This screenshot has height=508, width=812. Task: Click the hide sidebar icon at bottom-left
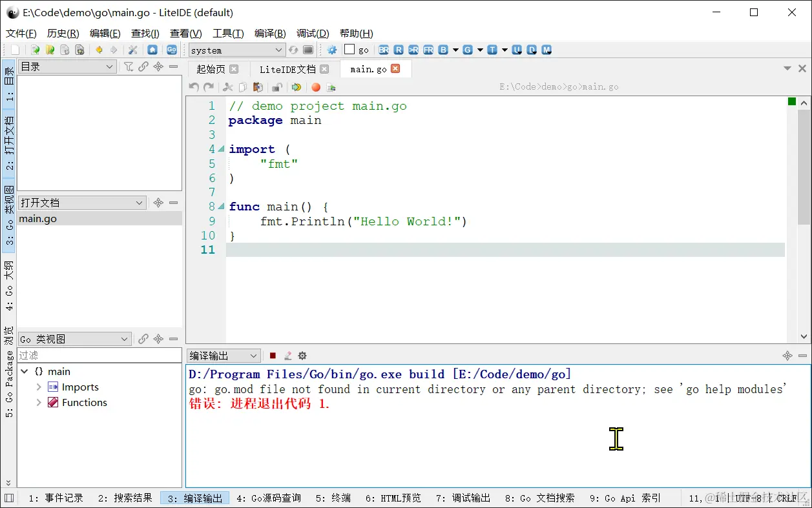click(8, 498)
